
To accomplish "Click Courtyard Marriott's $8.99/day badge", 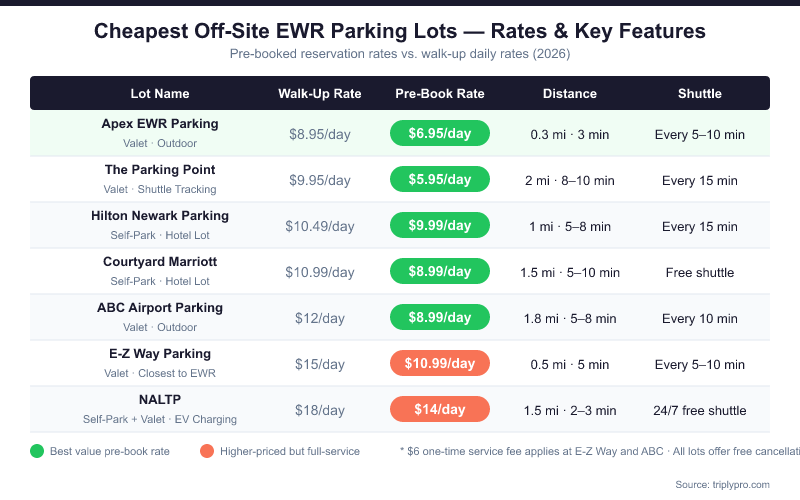I will pyautogui.click(x=440, y=272).
